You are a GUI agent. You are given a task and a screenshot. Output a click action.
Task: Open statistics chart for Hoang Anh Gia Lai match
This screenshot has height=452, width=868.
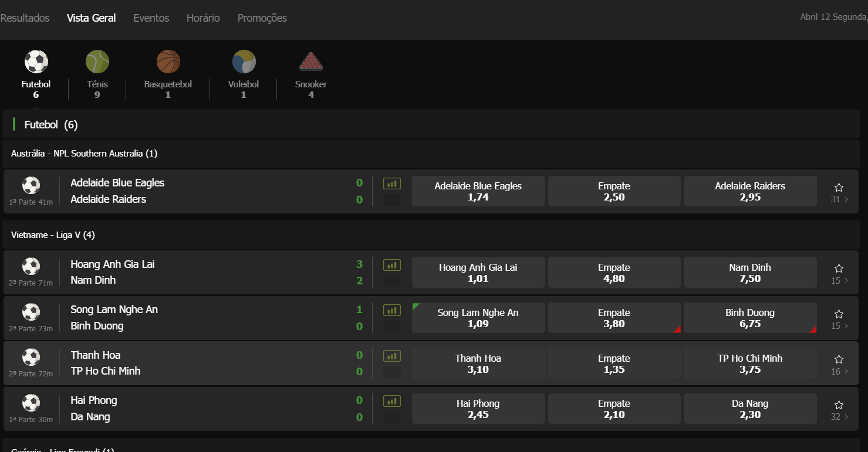click(x=392, y=265)
